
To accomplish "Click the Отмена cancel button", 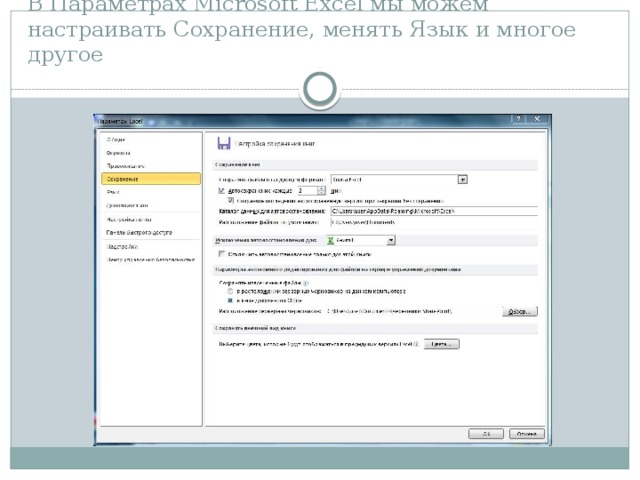I will [527, 434].
